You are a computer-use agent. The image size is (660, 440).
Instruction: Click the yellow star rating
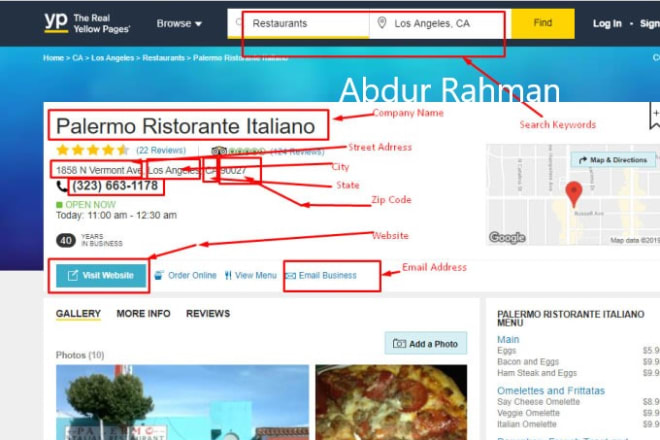[x=93, y=150]
